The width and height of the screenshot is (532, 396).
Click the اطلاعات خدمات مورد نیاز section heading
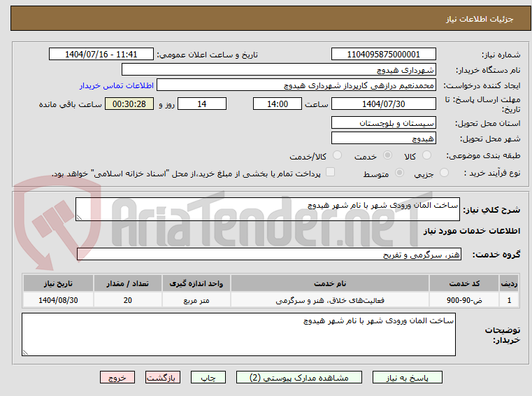[472, 231]
